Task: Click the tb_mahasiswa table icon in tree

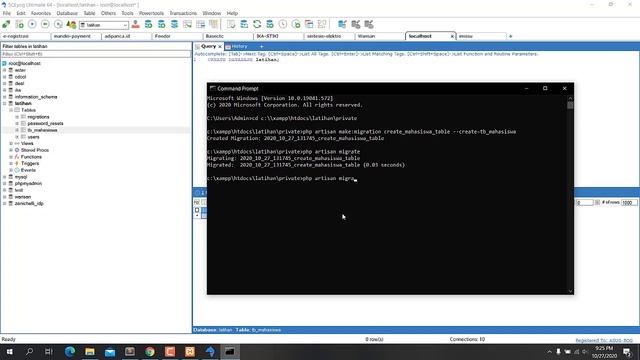Action: click(24, 130)
